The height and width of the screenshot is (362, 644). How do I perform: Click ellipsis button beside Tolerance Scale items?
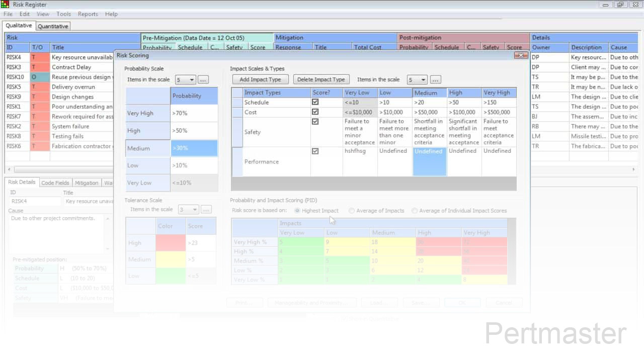click(x=206, y=210)
